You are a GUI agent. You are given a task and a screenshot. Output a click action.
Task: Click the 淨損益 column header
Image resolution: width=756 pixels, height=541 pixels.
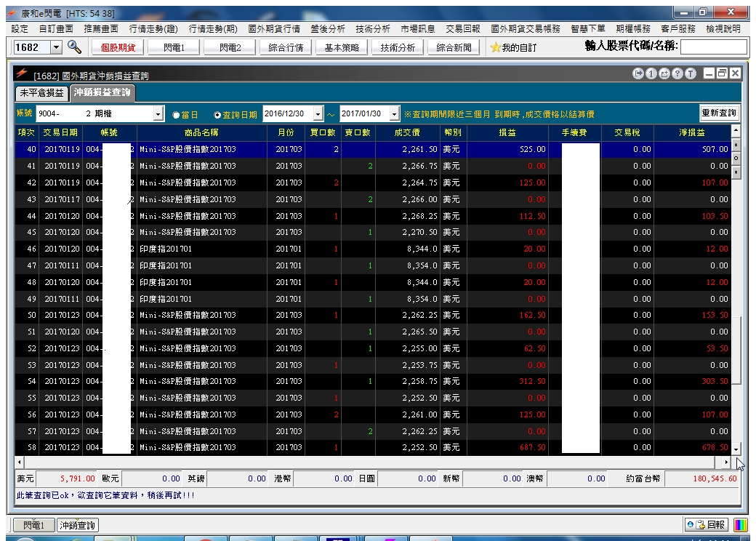[692, 132]
